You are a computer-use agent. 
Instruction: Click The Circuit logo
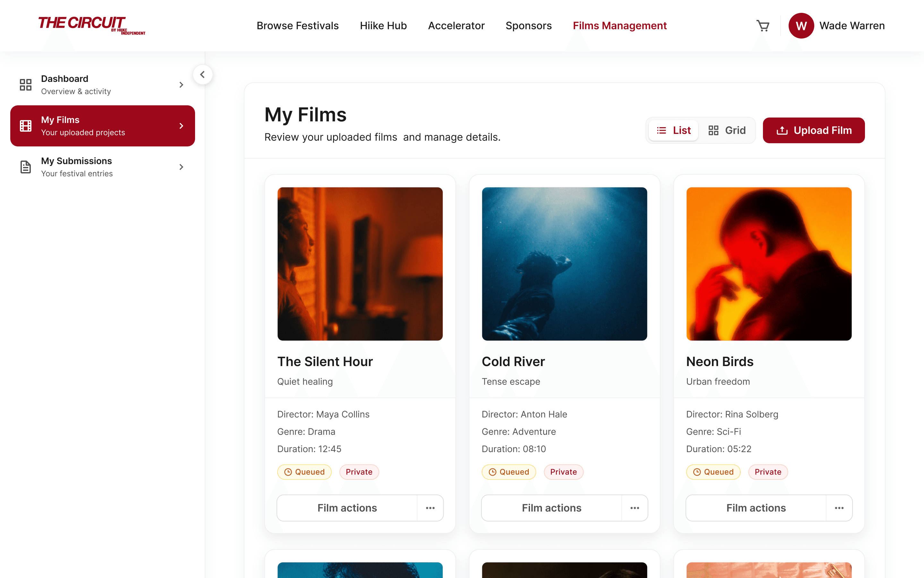click(92, 25)
